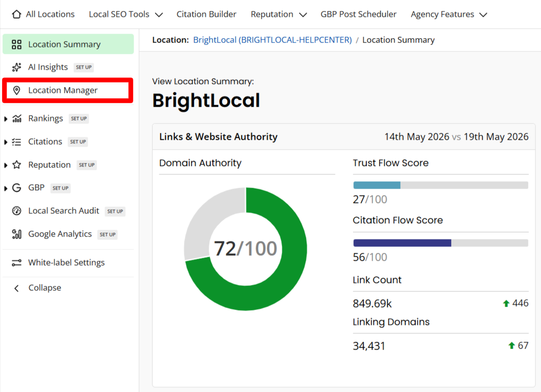The width and height of the screenshot is (541, 392).
Task: Click the Citations checklist icon
Action: click(x=16, y=142)
